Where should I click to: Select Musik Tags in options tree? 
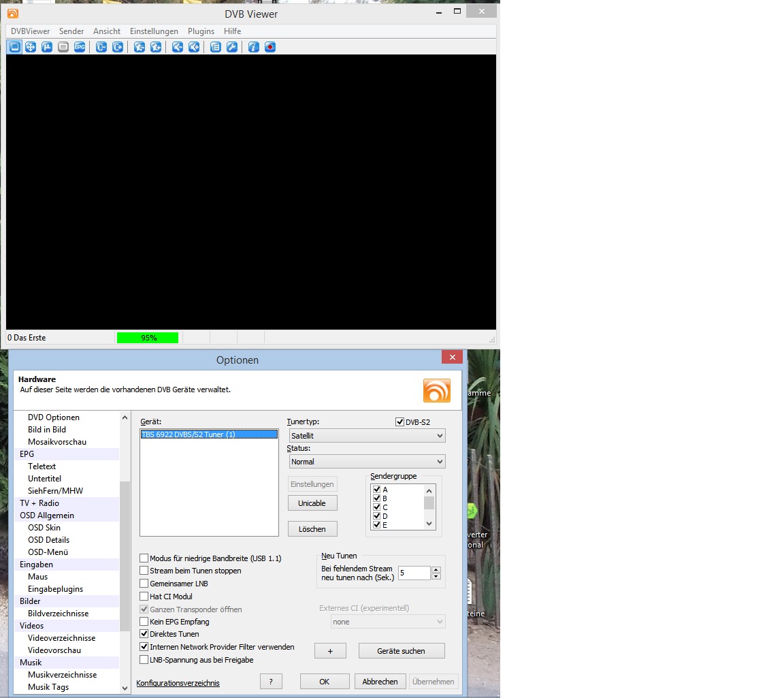48,687
